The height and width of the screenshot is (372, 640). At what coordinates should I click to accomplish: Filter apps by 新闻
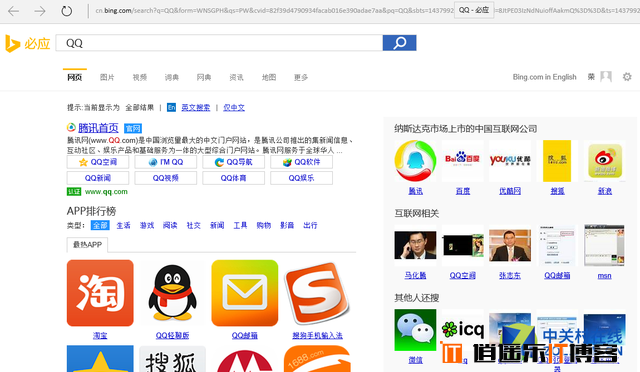pyautogui.click(x=217, y=225)
